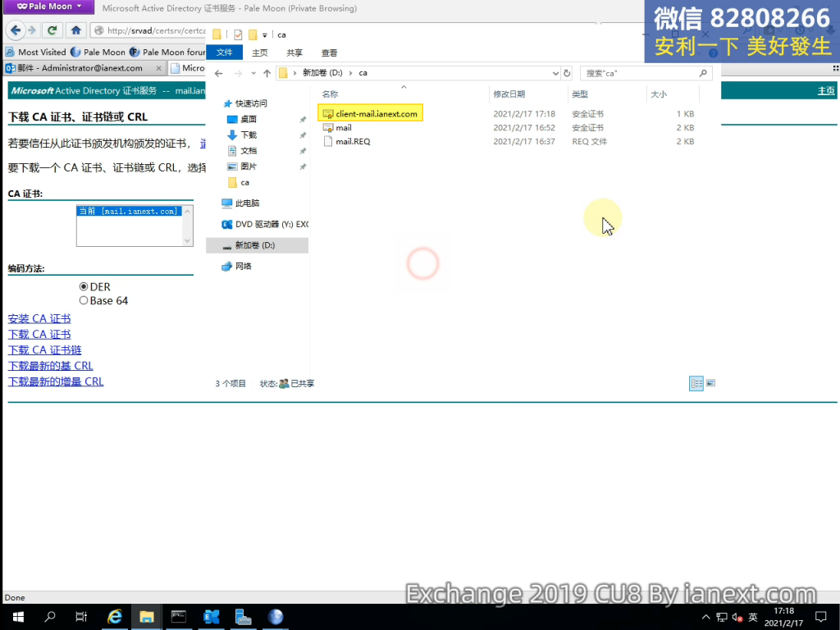Image resolution: width=840 pixels, height=630 pixels.
Task: Click the 安装 CA 证书 link
Action: (x=39, y=319)
